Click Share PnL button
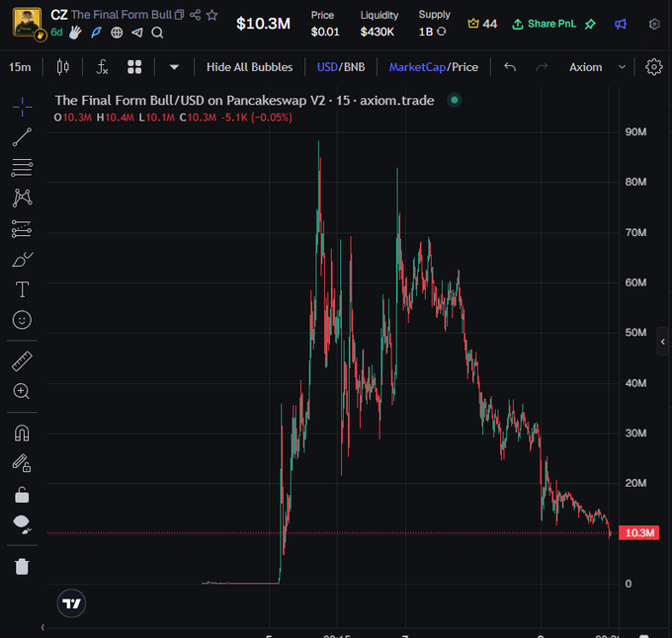672x638 pixels. pos(544,24)
